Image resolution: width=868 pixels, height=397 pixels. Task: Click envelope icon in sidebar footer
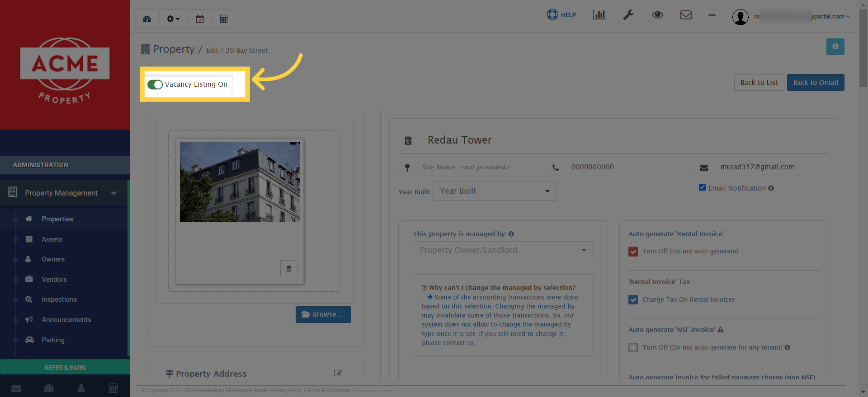point(16,388)
